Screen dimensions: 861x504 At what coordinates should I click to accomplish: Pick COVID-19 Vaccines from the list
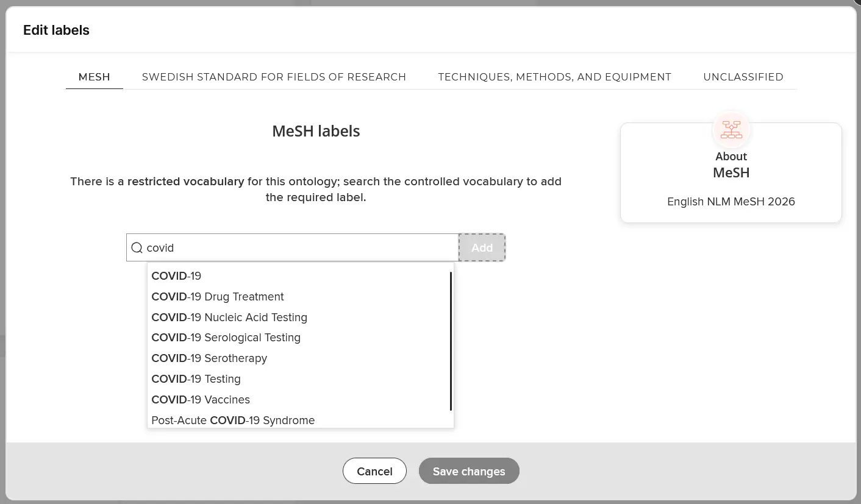(201, 400)
